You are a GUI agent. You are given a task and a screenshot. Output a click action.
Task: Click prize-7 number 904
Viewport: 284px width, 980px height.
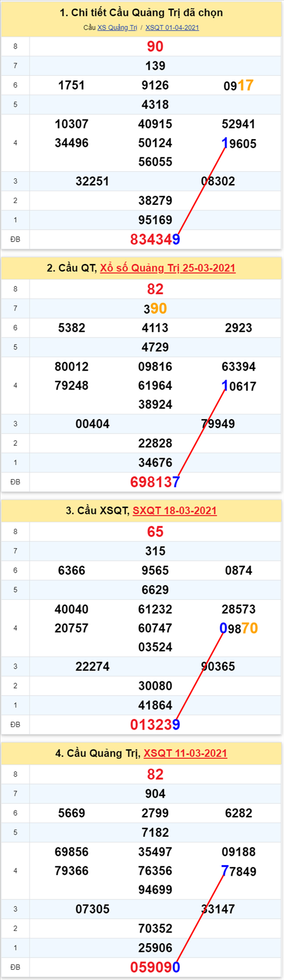coord(155,794)
